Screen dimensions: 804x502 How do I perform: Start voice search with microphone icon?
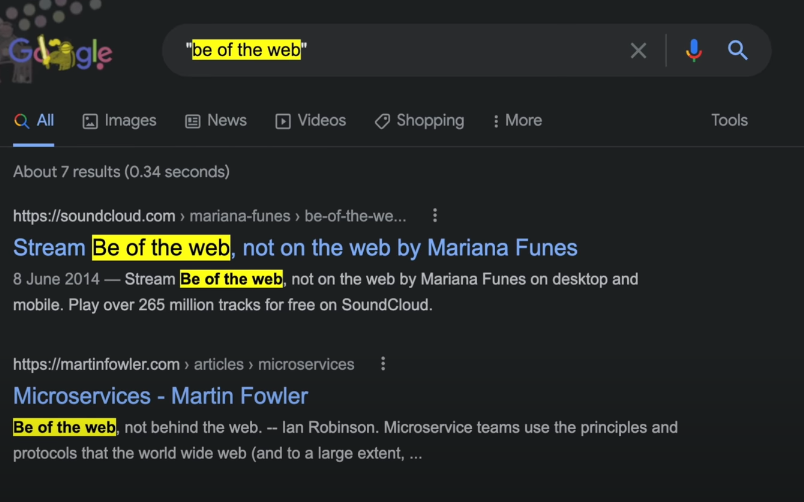[x=694, y=50]
